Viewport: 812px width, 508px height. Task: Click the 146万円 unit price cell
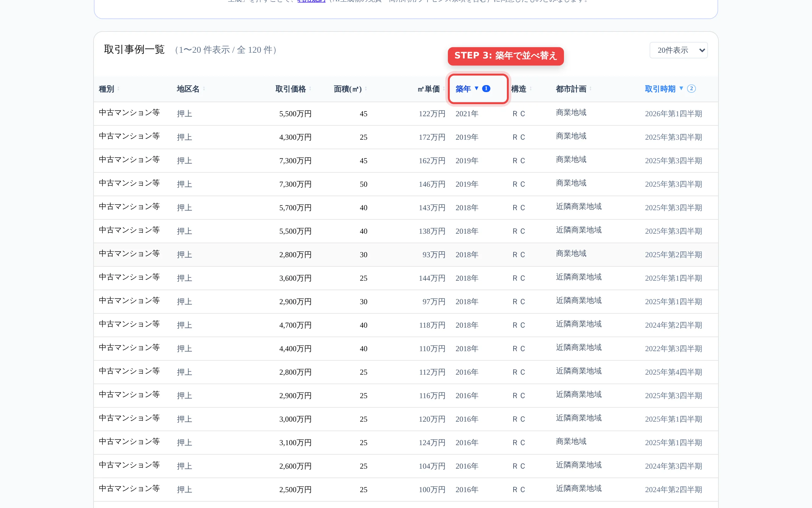(432, 184)
